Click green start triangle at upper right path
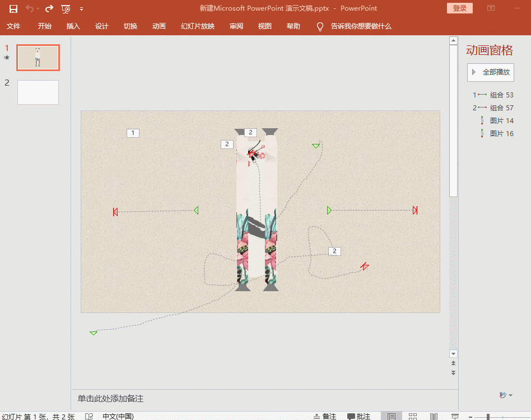This screenshot has width=531, height=420. [x=315, y=146]
